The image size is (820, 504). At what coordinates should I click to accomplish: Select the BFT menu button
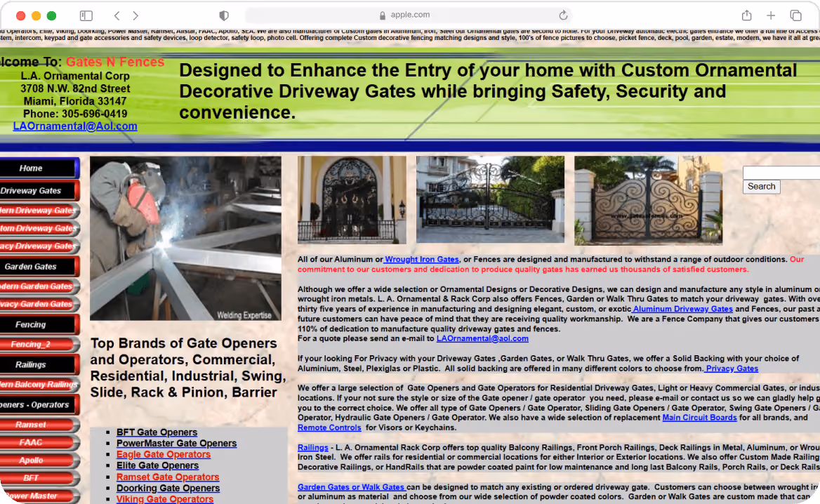click(39, 478)
